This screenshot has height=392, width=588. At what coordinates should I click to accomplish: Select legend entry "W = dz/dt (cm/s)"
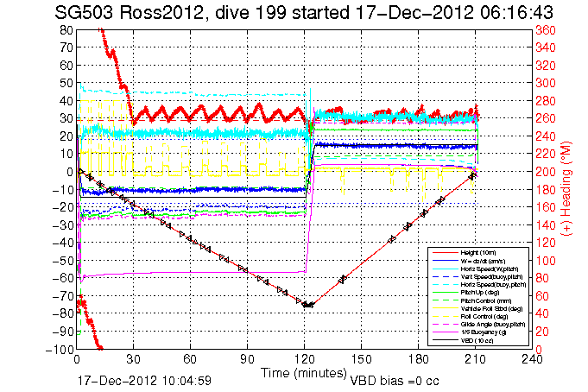pyautogui.click(x=483, y=261)
